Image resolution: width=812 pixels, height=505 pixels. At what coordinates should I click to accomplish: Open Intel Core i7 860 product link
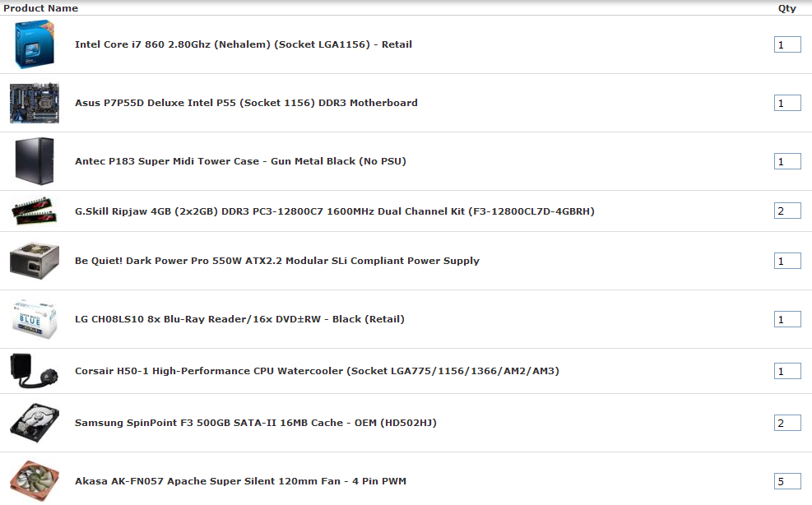click(x=244, y=44)
